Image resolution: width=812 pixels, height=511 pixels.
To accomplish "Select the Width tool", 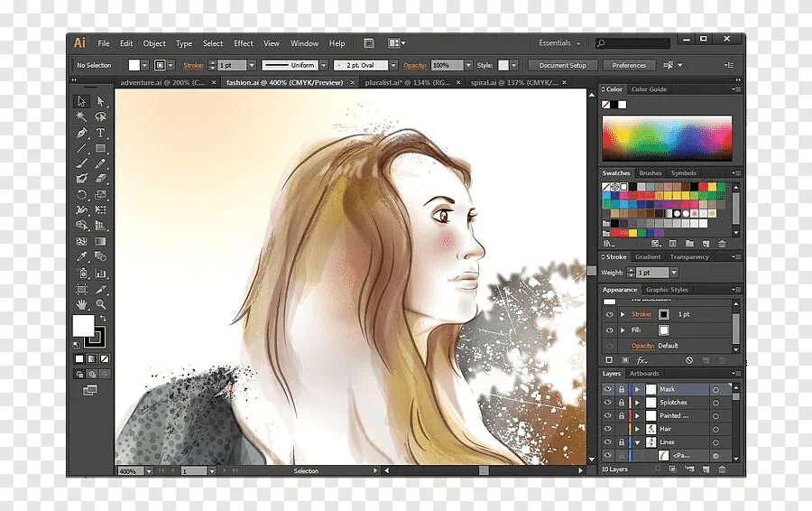I will point(81,209).
